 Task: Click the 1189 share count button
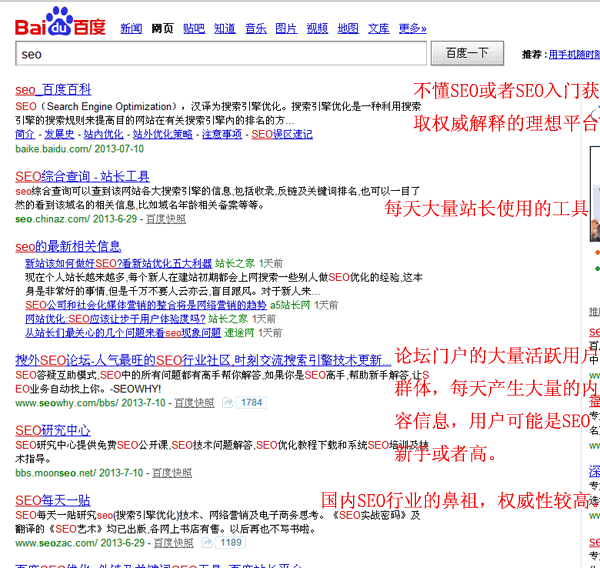coord(231,543)
